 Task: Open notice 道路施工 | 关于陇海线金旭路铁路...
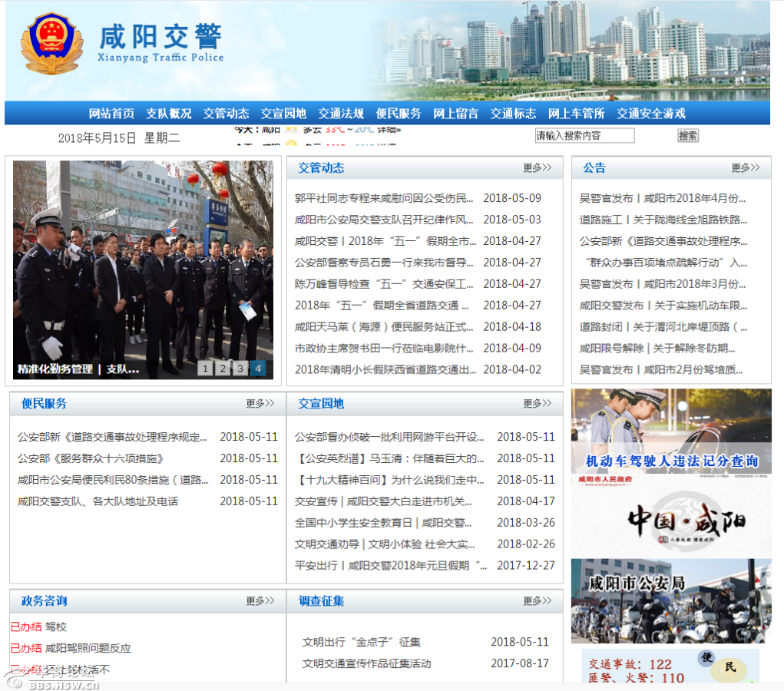663,220
